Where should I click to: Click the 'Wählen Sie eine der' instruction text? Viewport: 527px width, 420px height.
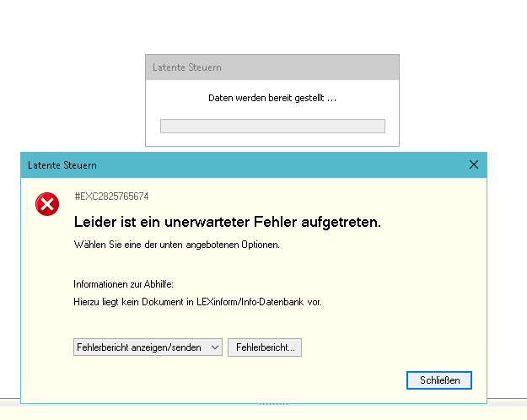176,245
